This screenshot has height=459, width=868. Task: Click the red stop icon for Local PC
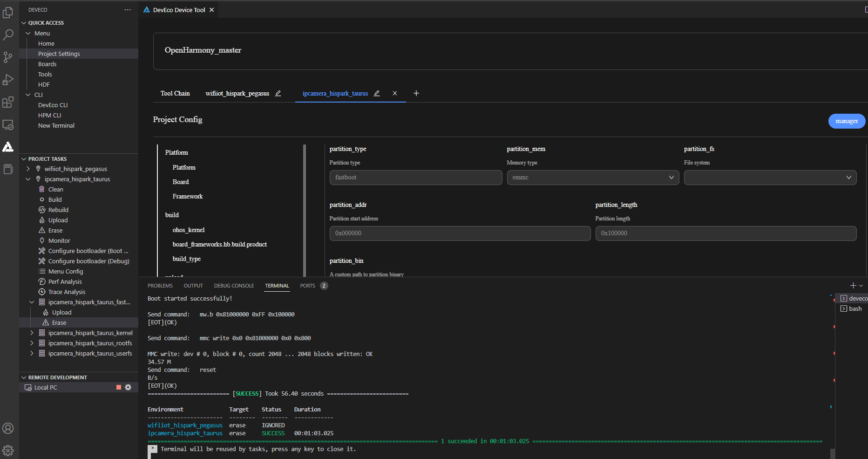tap(119, 387)
